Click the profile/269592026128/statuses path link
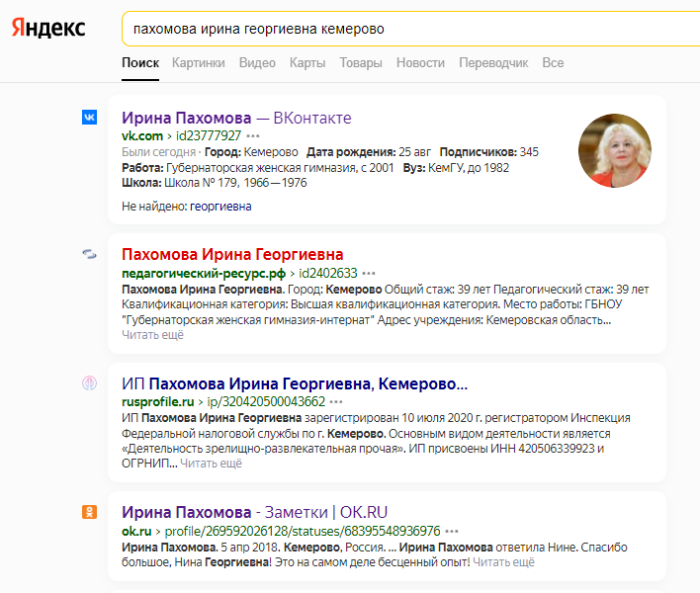 pos(303,531)
